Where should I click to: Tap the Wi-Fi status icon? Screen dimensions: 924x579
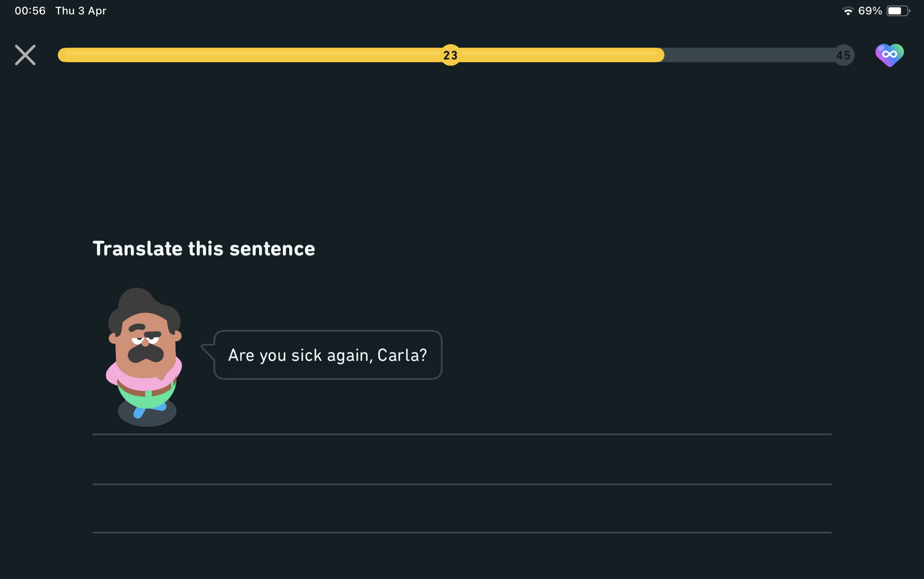tap(847, 11)
